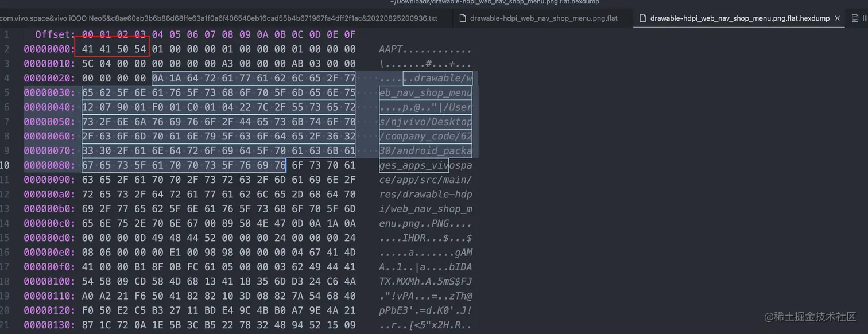The width and height of the screenshot is (868, 334).
Task: Click ASCII text 'AAPT............'
Action: [425, 49]
